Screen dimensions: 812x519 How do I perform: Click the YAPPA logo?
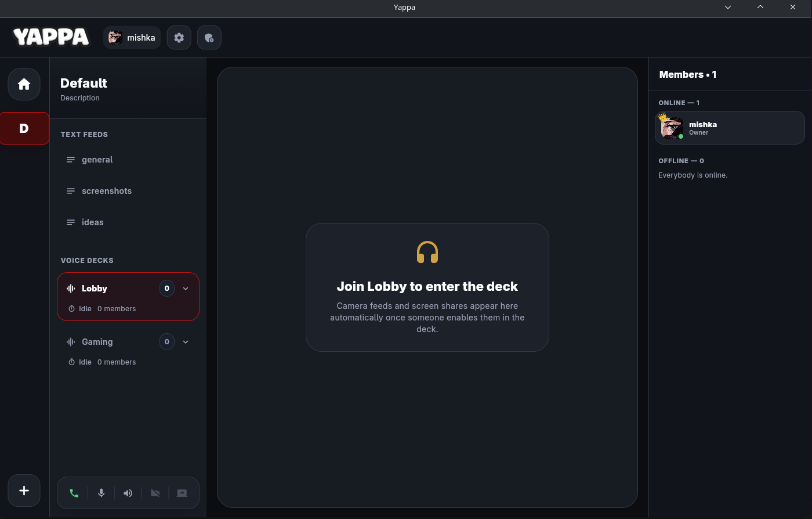51,37
